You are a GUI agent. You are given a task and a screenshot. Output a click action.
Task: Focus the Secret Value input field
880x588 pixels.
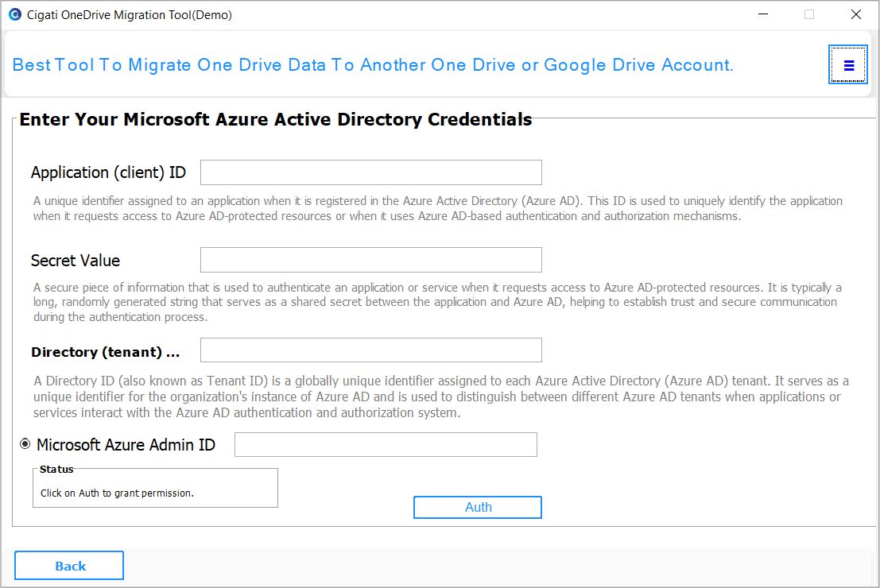click(371, 260)
